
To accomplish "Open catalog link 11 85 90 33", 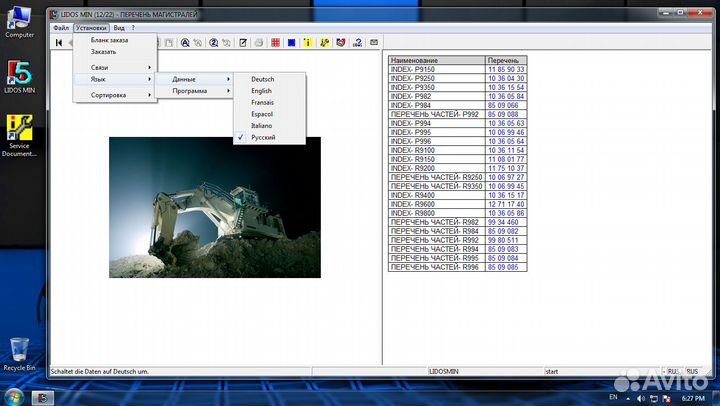I will (506, 69).
